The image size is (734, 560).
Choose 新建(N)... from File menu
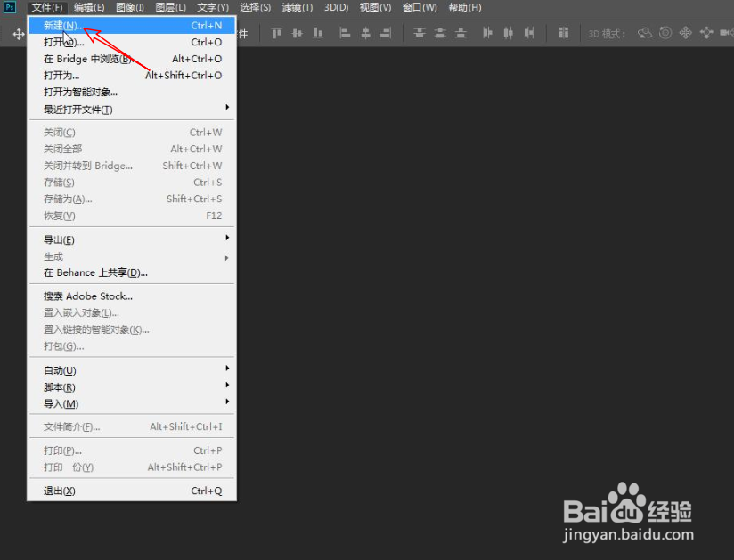tap(132, 26)
